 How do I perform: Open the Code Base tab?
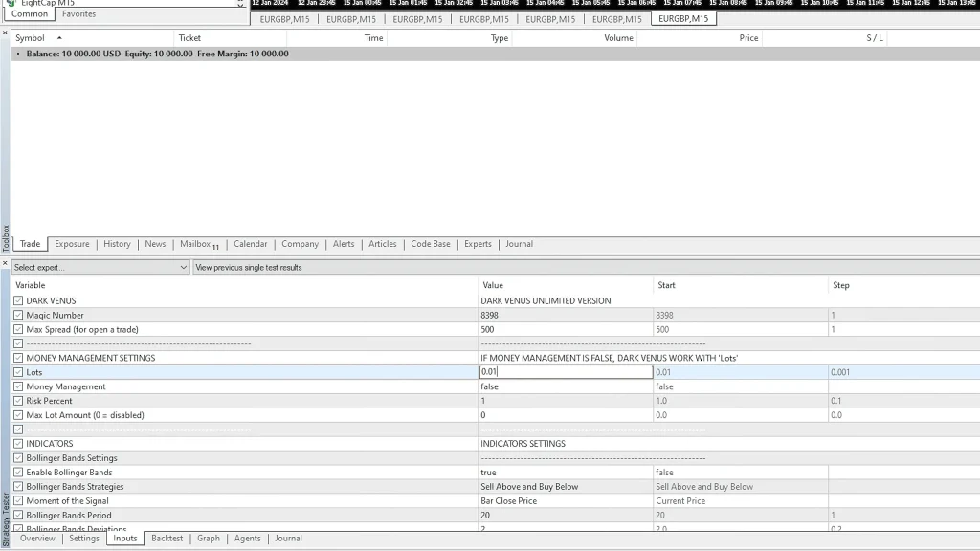(x=430, y=244)
